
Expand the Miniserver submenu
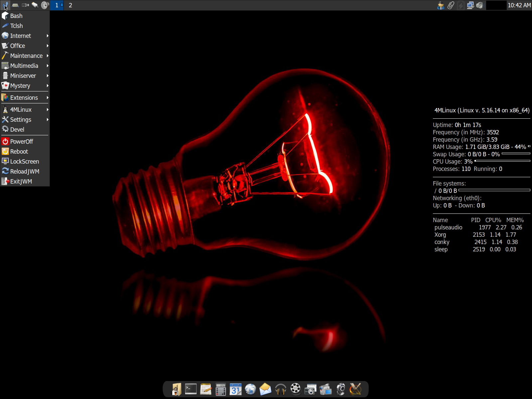(25, 75)
